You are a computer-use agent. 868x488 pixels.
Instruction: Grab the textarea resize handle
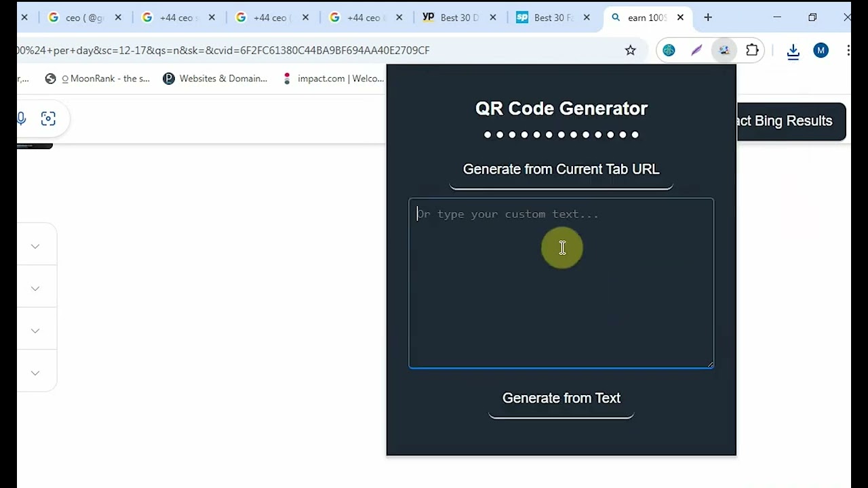tap(710, 365)
